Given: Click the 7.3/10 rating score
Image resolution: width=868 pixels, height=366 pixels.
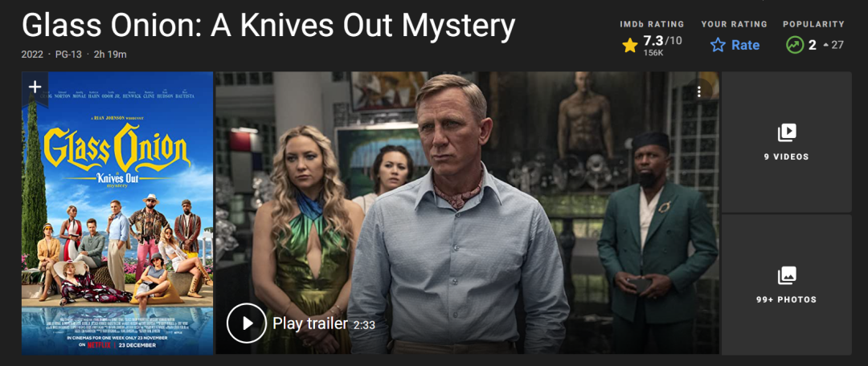Looking at the screenshot, I should 661,42.
